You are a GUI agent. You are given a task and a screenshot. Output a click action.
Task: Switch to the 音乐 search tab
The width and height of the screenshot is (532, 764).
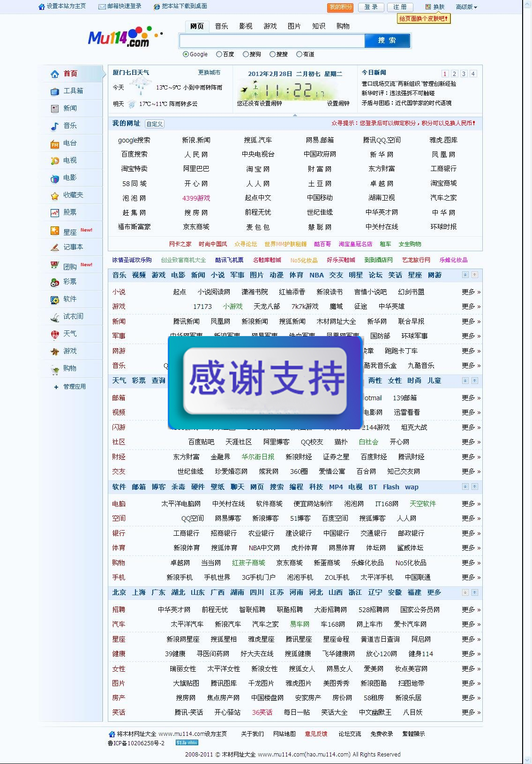pyautogui.click(x=221, y=26)
